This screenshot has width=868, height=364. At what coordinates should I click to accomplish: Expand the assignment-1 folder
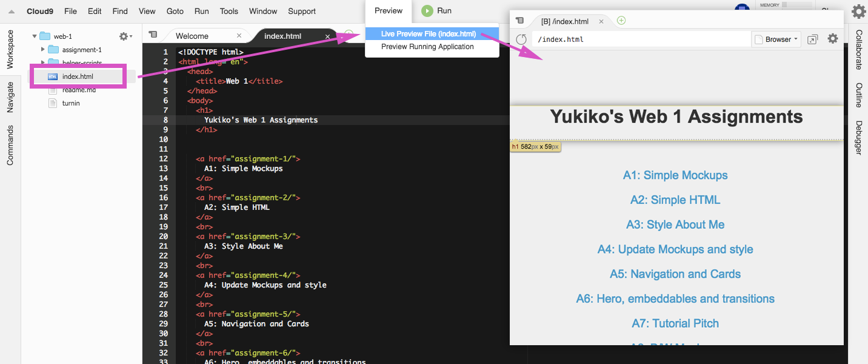pos(42,50)
